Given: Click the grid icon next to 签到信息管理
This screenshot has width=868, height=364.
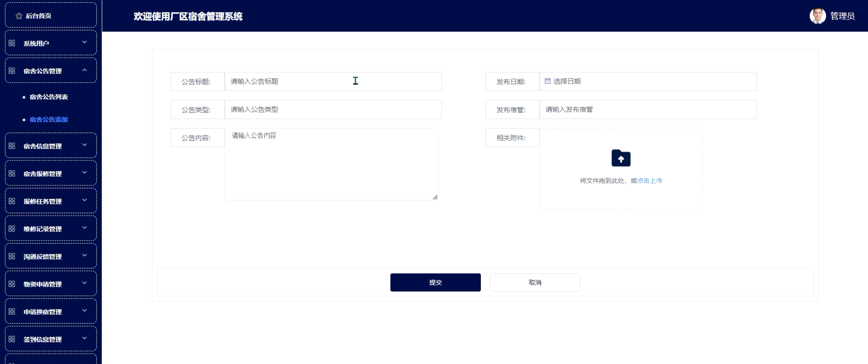Looking at the screenshot, I should pyautogui.click(x=12, y=339).
